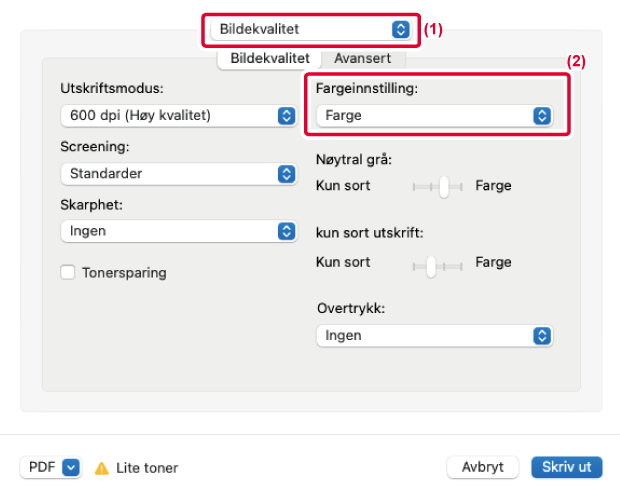
Task: Open the Screening Standarder dropdown
Action: [178, 174]
